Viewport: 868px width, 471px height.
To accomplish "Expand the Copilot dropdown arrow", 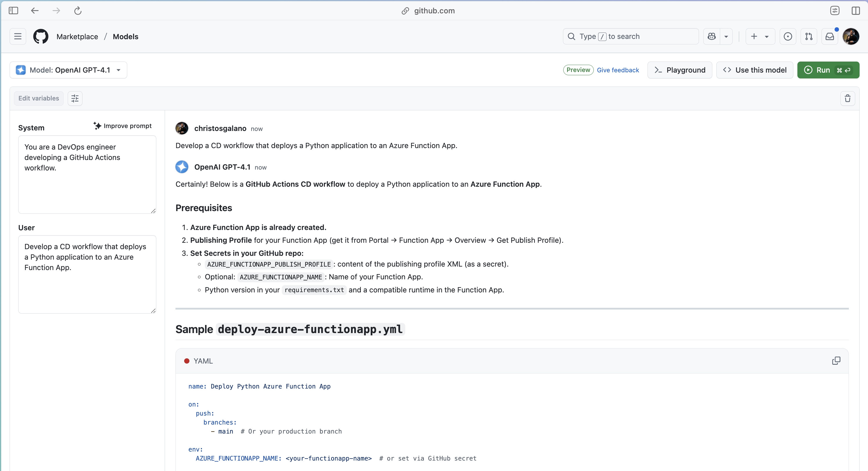I will tap(726, 36).
